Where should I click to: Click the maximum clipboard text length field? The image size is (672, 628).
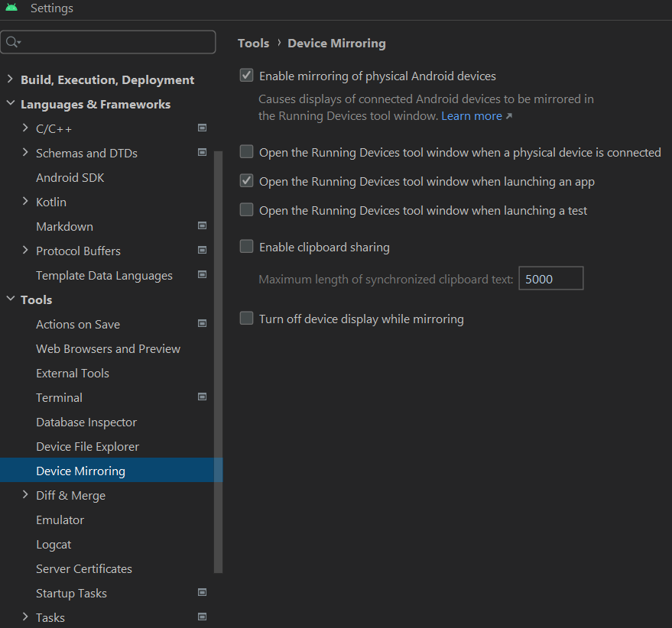pyautogui.click(x=550, y=279)
